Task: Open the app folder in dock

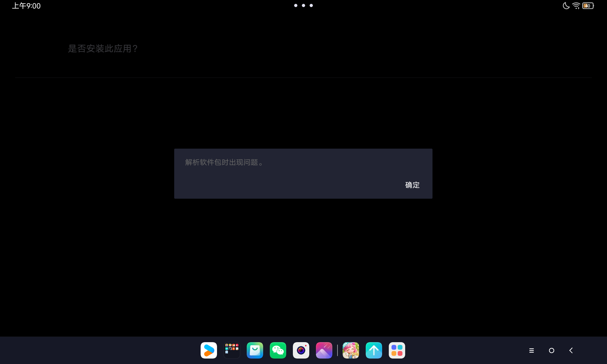Action: (232, 350)
